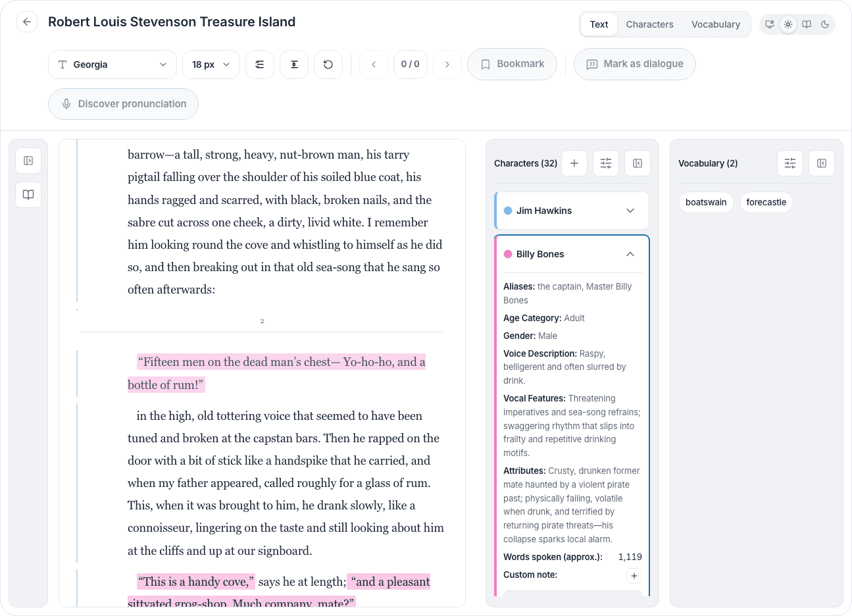Collapse the Vocabulary panel
The height and width of the screenshot is (616, 852).
click(x=822, y=163)
